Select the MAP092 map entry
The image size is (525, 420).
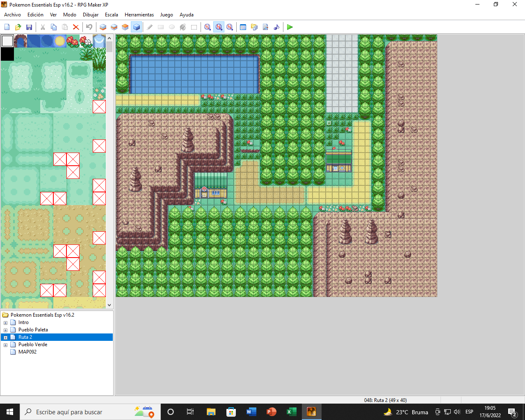(27, 352)
